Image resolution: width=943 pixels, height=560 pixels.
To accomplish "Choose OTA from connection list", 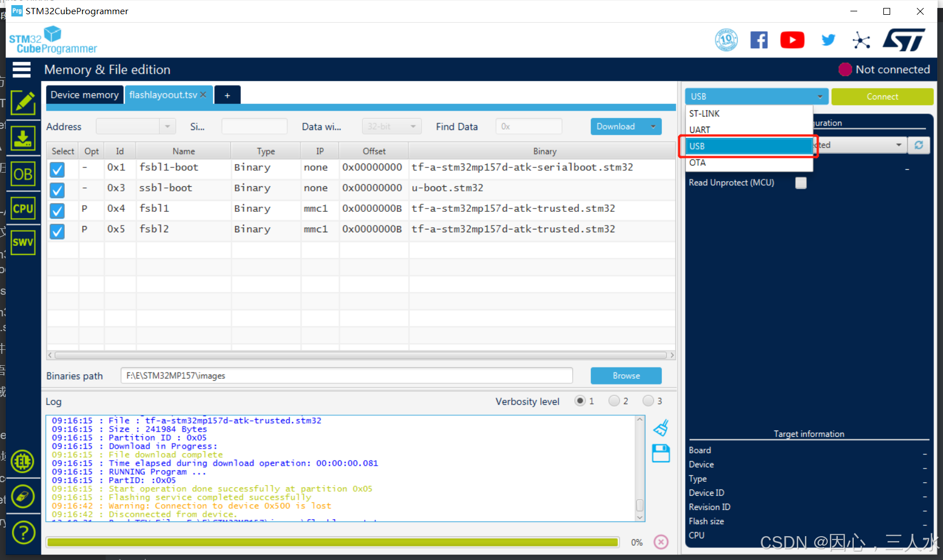I will [749, 162].
